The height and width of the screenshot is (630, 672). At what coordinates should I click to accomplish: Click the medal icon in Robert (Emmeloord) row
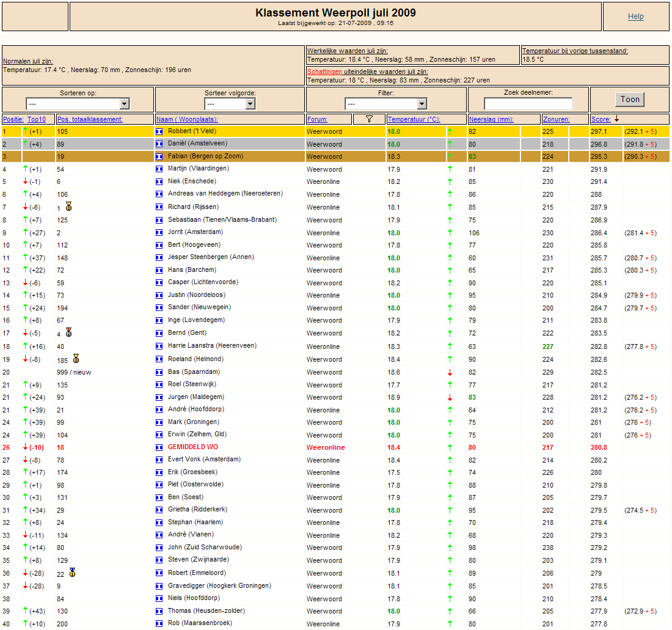click(x=72, y=573)
